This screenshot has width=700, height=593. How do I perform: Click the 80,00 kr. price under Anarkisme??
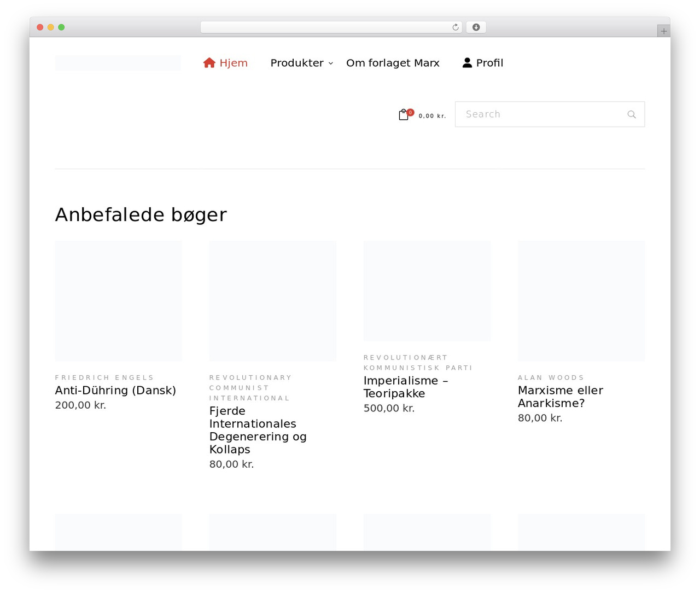pos(540,418)
